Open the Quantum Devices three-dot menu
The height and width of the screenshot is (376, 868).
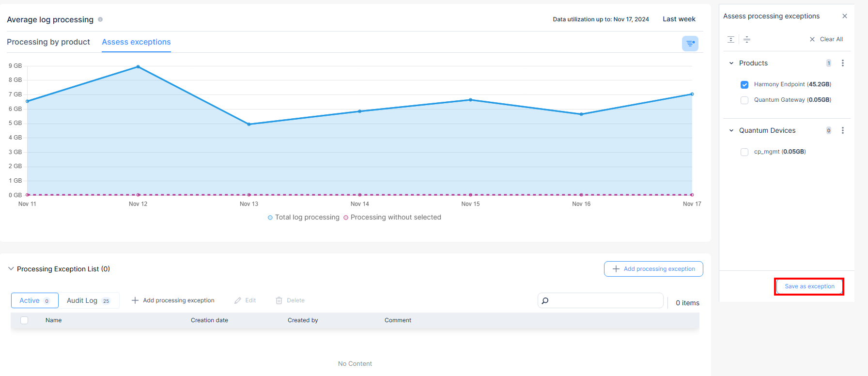pos(843,130)
